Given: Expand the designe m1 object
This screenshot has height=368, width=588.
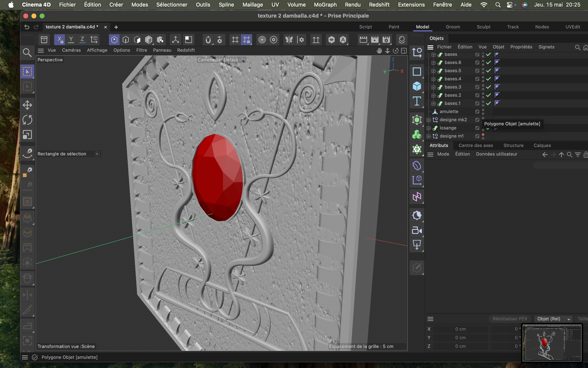Looking at the screenshot, I should point(429,136).
